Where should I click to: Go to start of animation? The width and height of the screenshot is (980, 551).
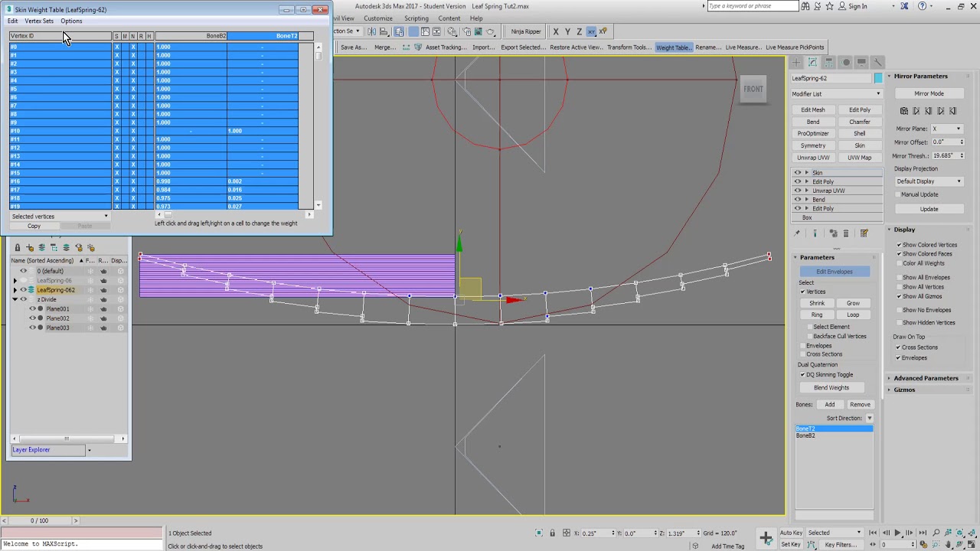874,533
